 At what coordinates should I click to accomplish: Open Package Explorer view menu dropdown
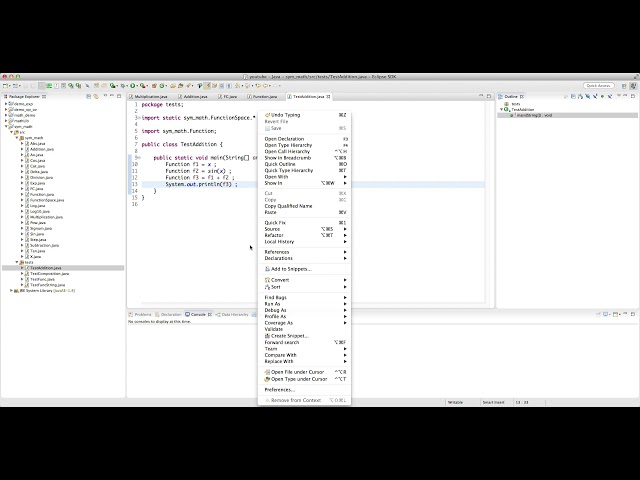(105, 96)
